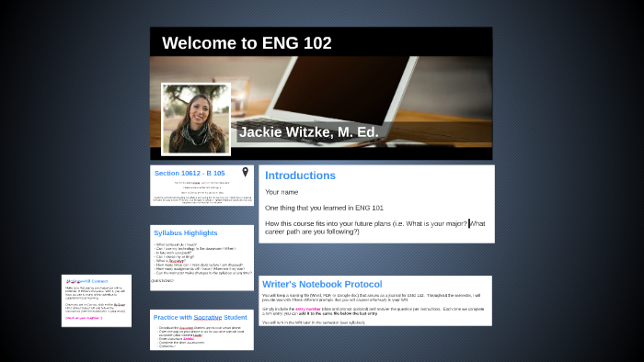Click the Welcome to ENG 102 title
This screenshot has height=362, width=644.
247,43
